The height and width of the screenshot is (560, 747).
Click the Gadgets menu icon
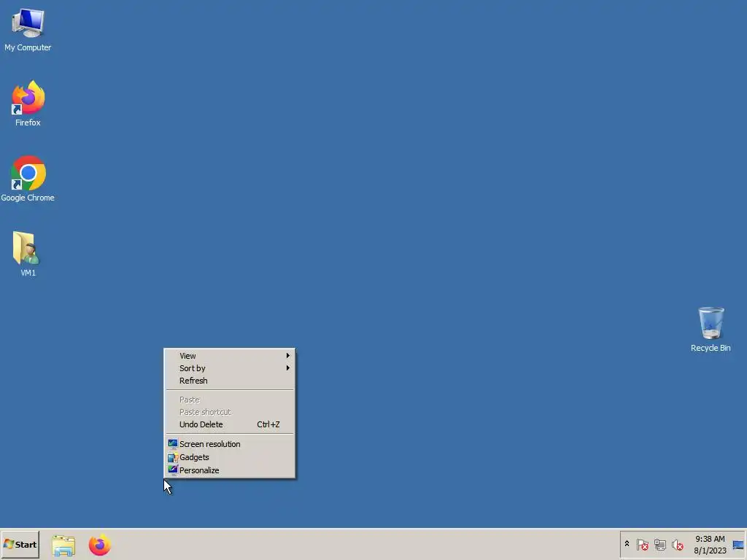click(x=172, y=457)
